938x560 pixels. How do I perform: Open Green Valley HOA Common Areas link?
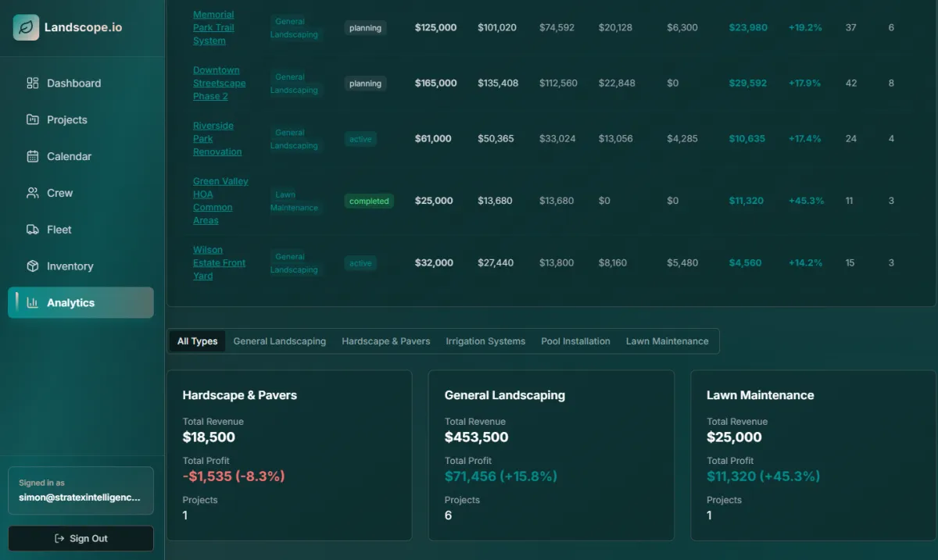(x=220, y=201)
